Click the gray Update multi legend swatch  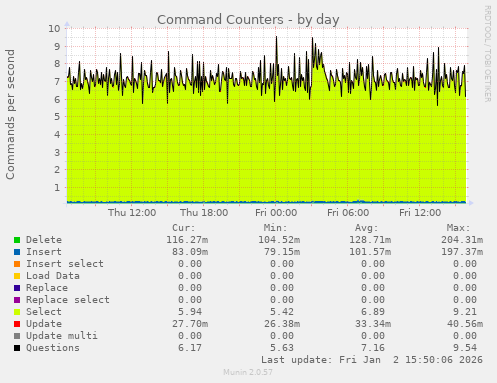(x=17, y=336)
